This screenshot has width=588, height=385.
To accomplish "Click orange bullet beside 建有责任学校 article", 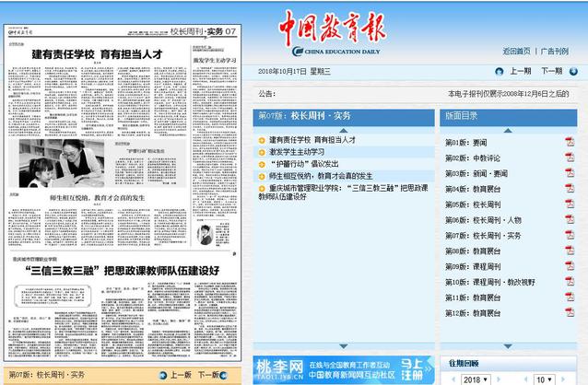I will (x=262, y=140).
